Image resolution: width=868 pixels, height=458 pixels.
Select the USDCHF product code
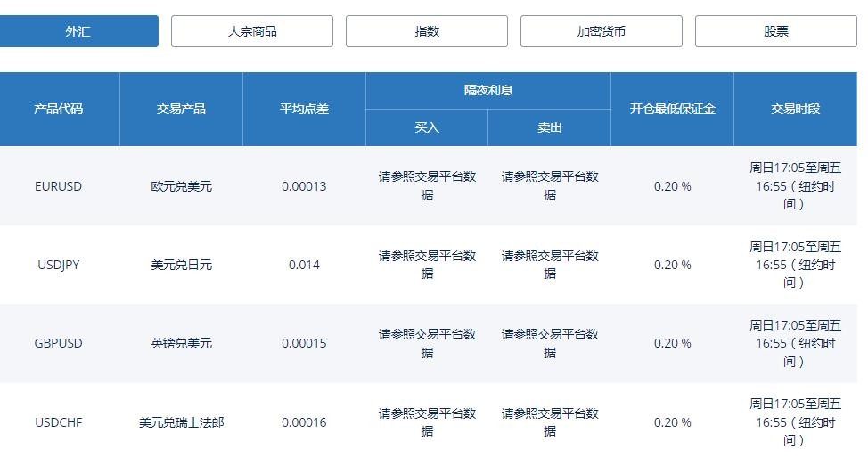point(59,422)
